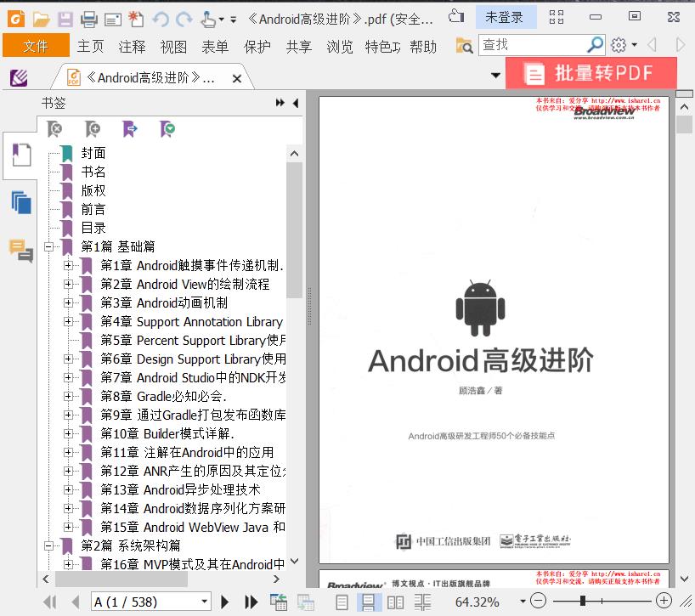Switch to 主页 ribbon tab
The width and height of the screenshot is (695, 616).
[x=90, y=46]
